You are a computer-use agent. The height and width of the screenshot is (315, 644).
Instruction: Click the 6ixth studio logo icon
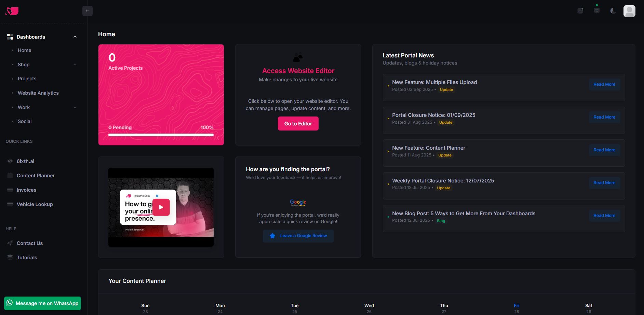click(x=12, y=11)
